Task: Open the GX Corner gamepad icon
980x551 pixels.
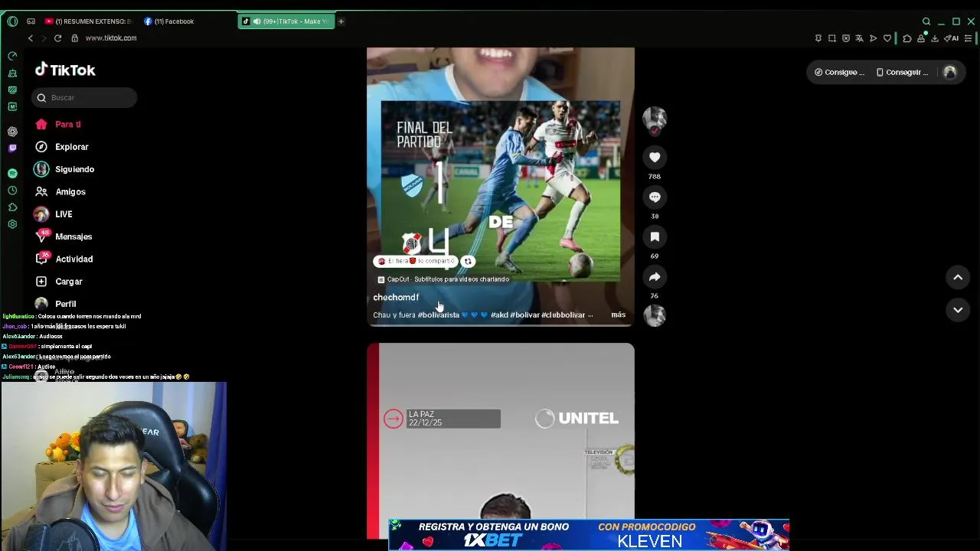Action: [x=31, y=21]
